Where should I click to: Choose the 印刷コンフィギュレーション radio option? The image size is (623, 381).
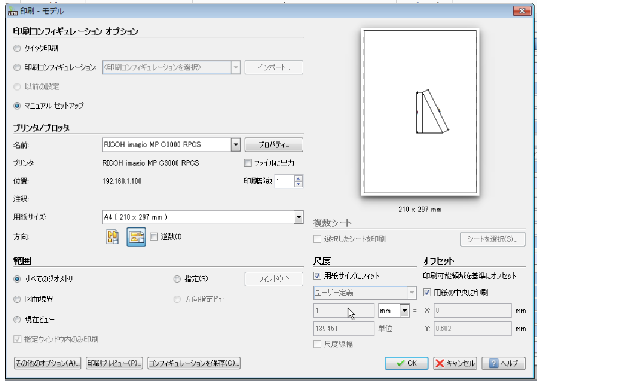click(x=17, y=68)
